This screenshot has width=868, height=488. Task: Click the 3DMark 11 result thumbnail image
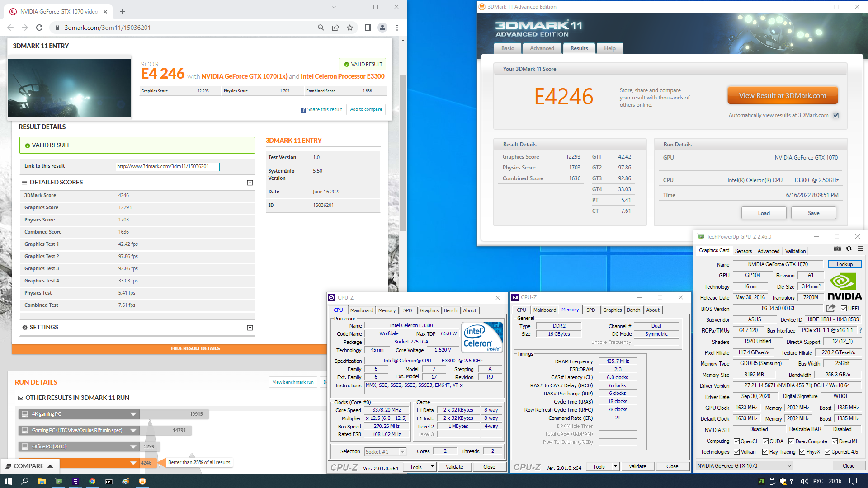pos(69,88)
